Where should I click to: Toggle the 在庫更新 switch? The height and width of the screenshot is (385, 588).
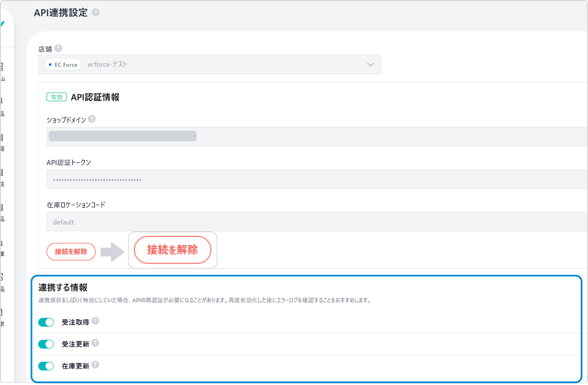tap(46, 366)
